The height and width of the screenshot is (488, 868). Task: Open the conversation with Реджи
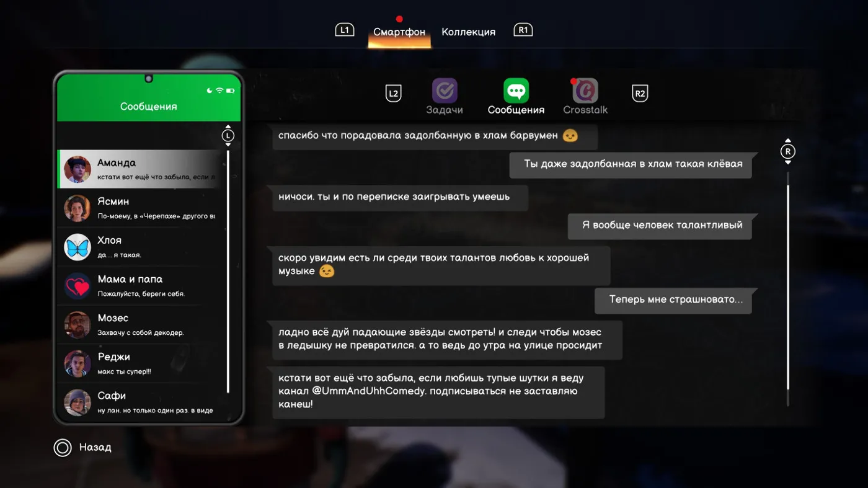tap(143, 363)
